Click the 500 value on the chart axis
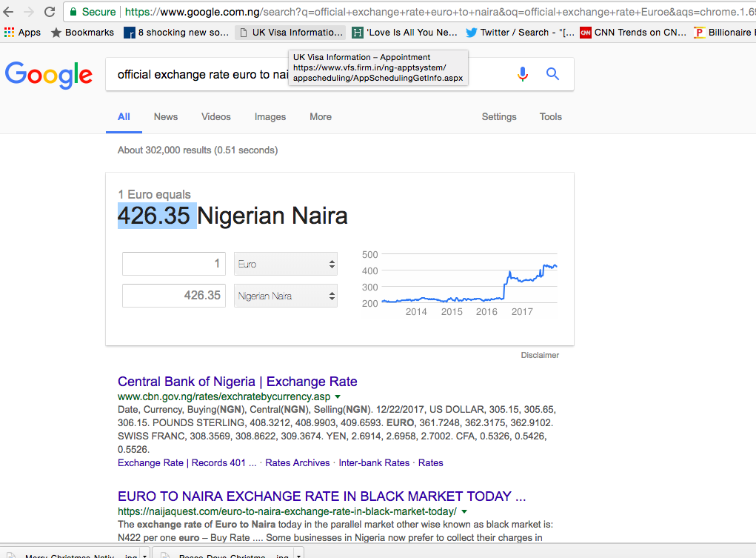 pyautogui.click(x=369, y=254)
